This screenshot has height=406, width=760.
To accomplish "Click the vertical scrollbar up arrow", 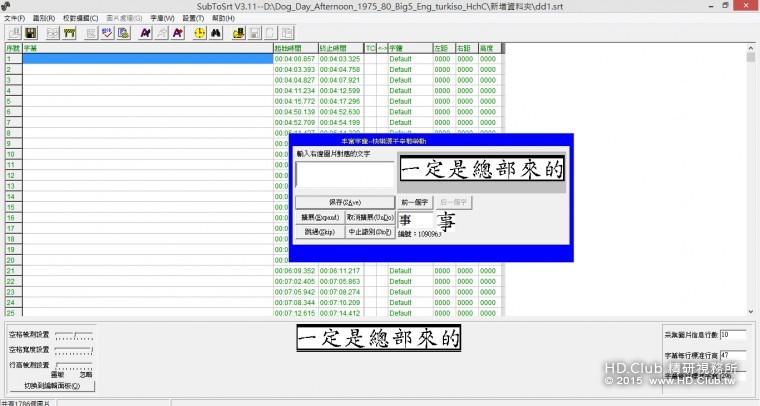I will pos(751,48).
